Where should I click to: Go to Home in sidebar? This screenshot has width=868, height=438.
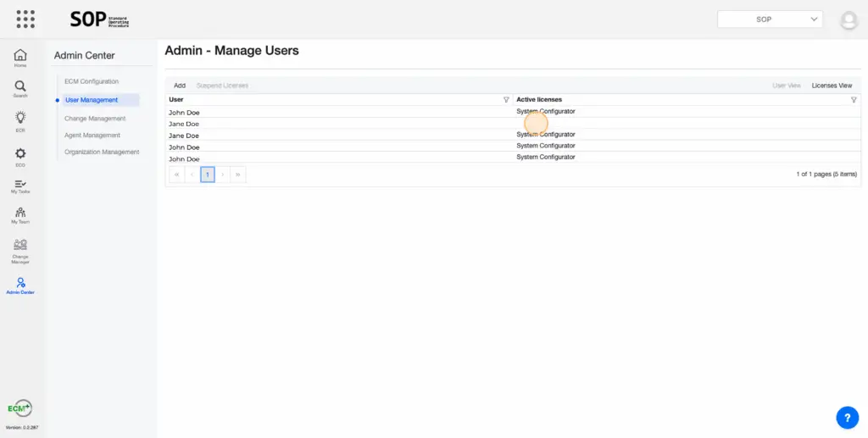coord(20,58)
